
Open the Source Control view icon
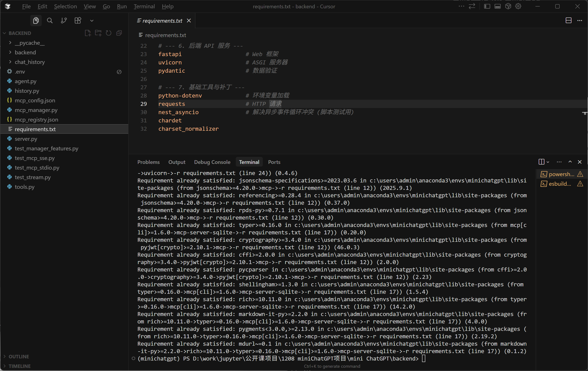point(64,21)
